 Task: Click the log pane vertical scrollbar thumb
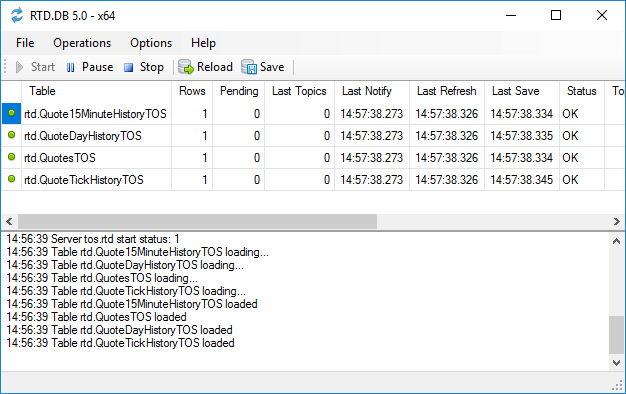[x=616, y=335]
